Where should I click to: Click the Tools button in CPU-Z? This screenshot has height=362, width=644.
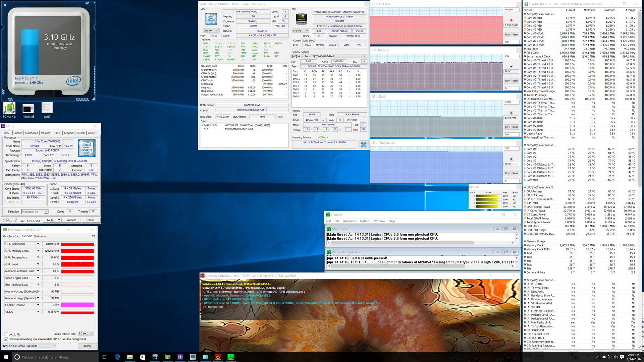(x=50, y=220)
